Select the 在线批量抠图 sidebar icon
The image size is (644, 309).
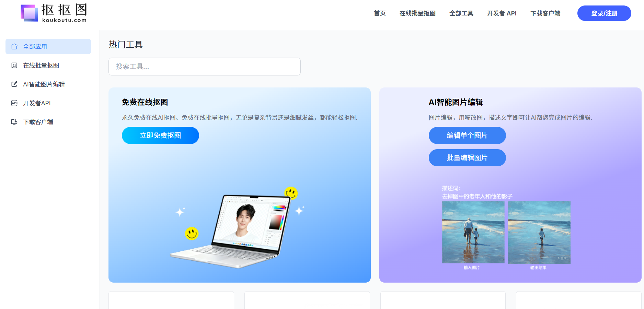(x=14, y=65)
